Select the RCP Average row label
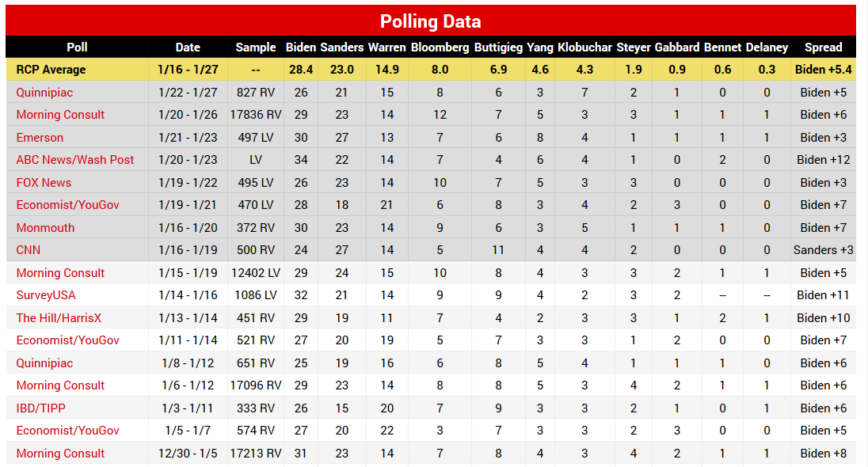Screen dimensions: 868x467 51,70
